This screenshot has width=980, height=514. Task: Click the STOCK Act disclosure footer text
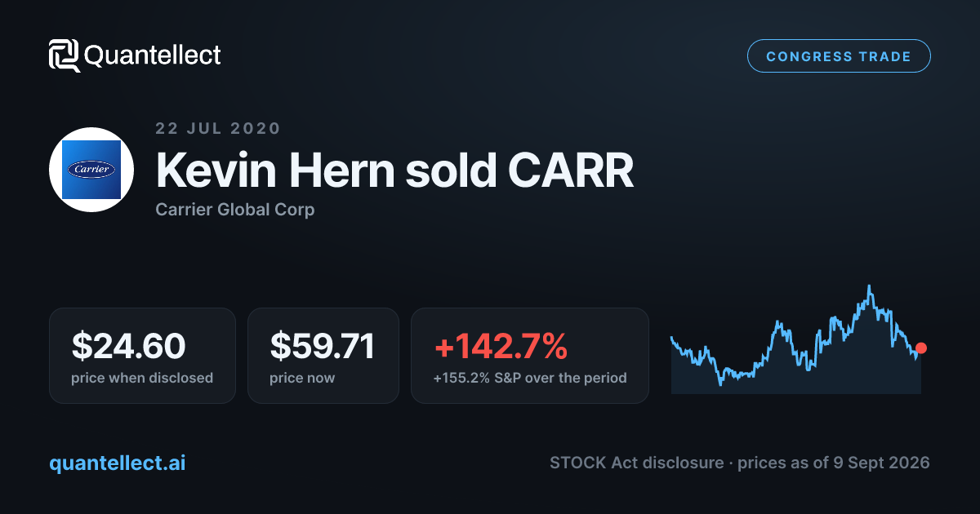click(x=740, y=463)
